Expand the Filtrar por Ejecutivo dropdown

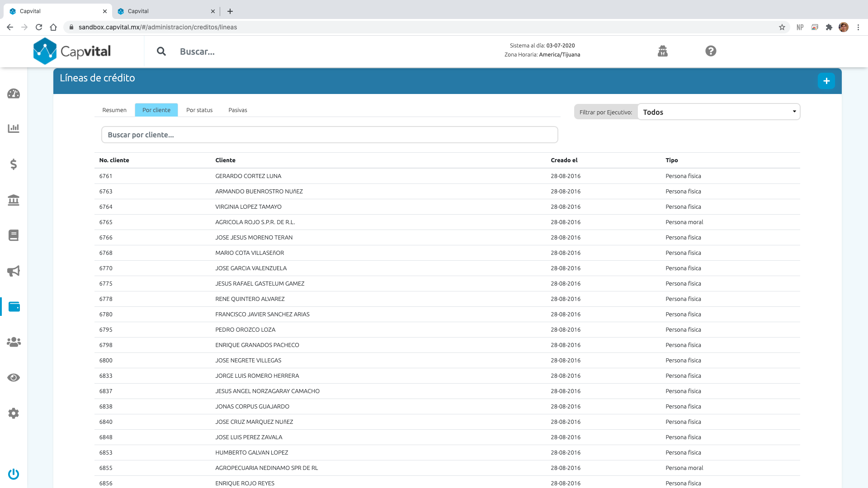(718, 112)
